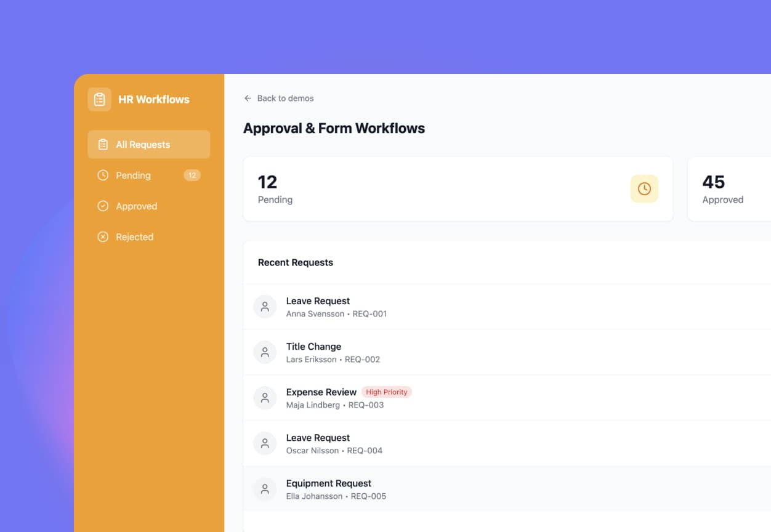The width and height of the screenshot is (771, 532).
Task: Select the clock icon next to Pending
Action: [102, 175]
